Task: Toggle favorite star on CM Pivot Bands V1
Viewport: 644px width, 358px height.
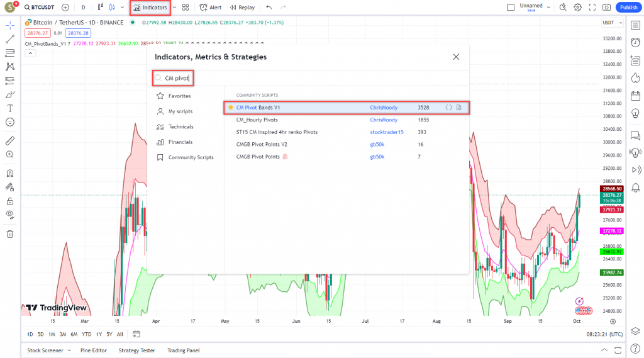Action: [x=230, y=108]
